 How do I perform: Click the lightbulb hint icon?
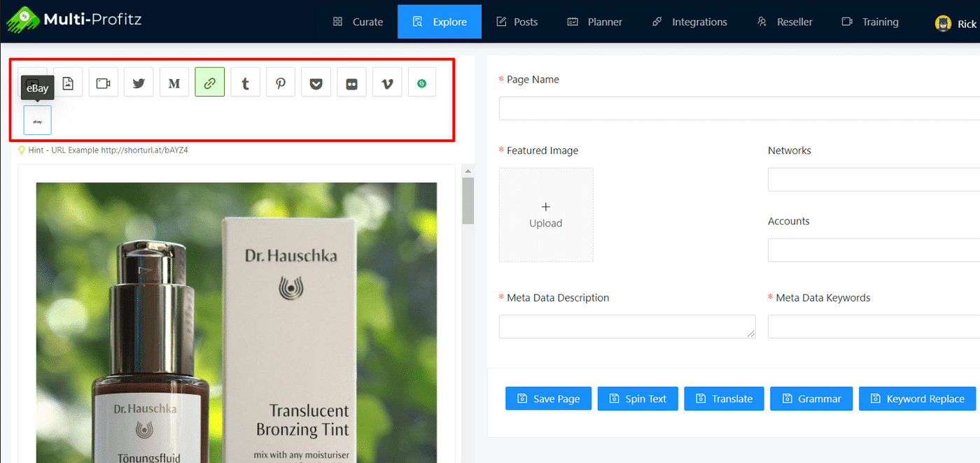pyautogui.click(x=22, y=150)
